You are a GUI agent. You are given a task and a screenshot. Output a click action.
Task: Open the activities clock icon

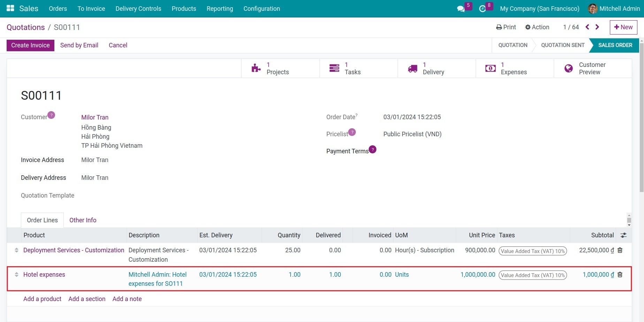pyautogui.click(x=482, y=8)
